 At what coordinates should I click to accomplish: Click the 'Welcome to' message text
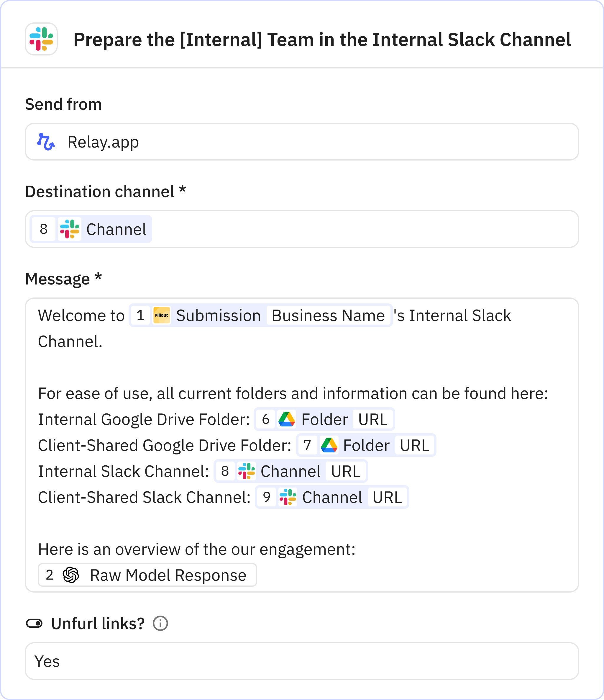point(81,315)
